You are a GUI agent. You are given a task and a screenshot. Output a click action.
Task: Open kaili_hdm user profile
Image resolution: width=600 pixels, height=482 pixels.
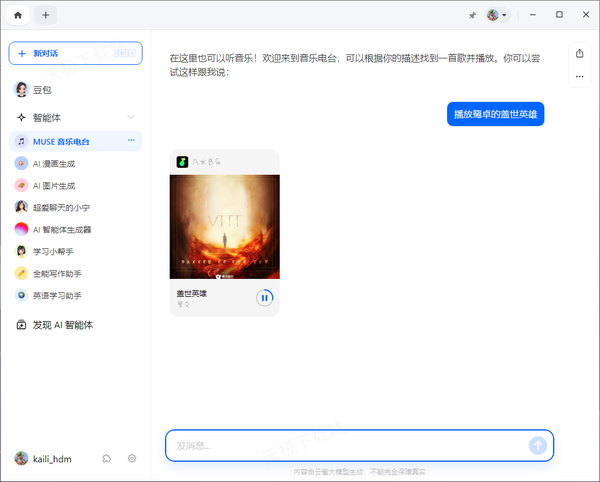pos(43,459)
